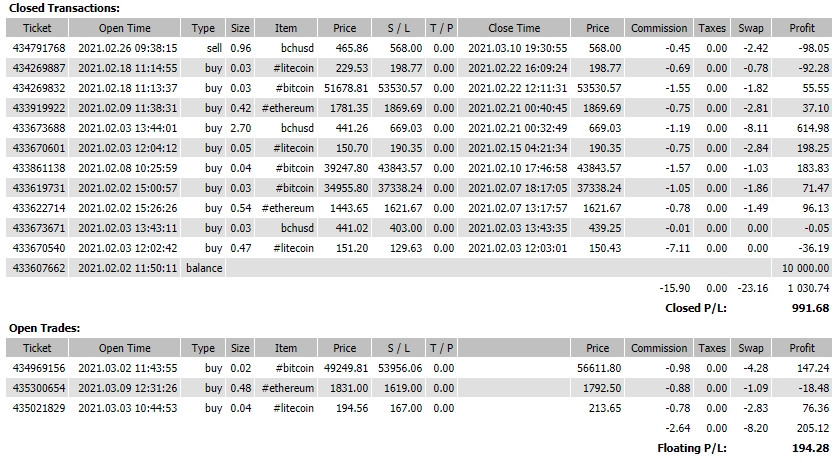Select ticket 433673688 in closed transactions

tap(39, 128)
